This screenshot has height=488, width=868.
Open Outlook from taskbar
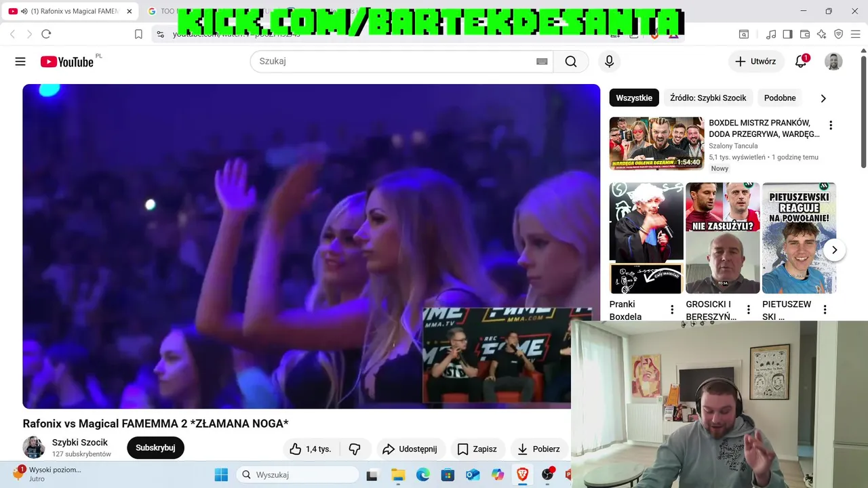(x=473, y=474)
